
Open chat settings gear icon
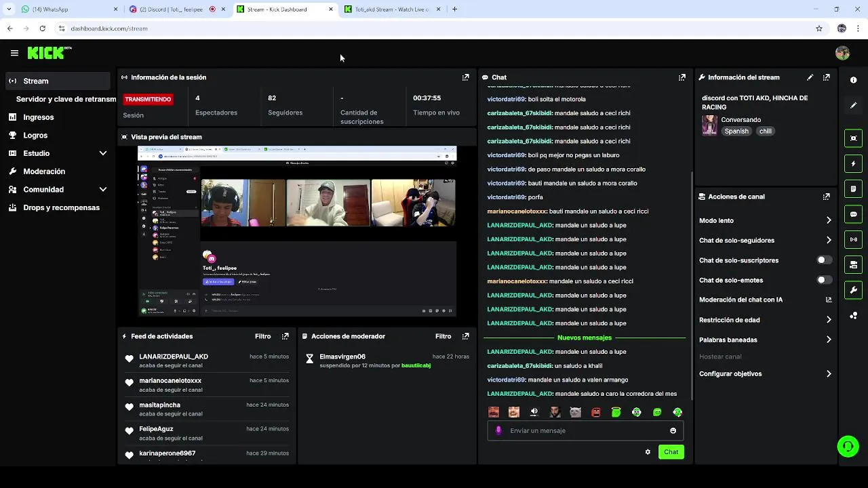[x=648, y=452]
